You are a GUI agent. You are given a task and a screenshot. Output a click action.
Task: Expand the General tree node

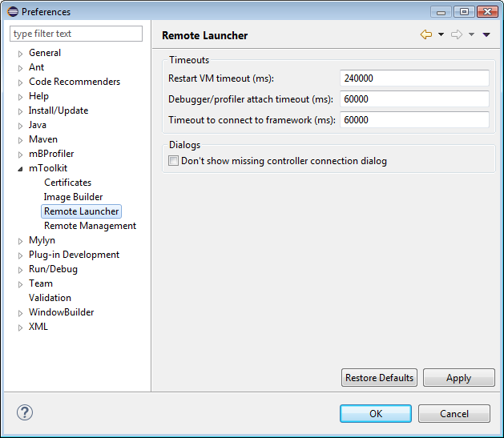[x=20, y=54]
